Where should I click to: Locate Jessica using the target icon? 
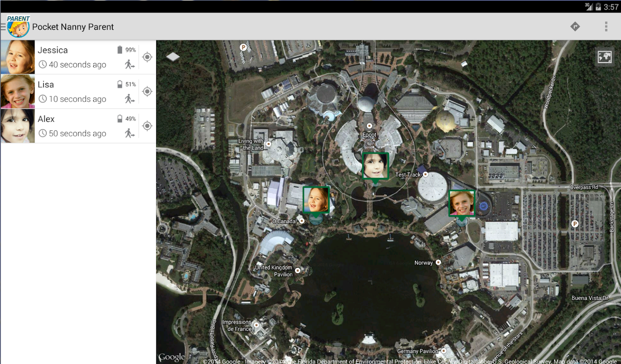point(147,57)
